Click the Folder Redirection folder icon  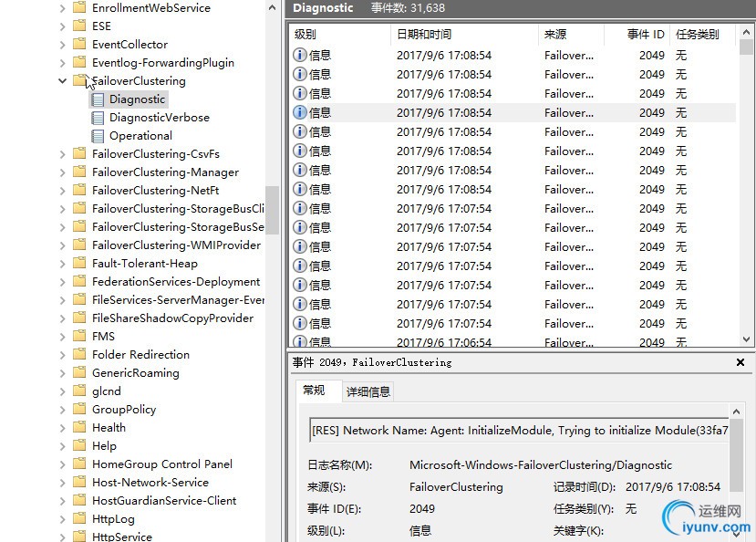79,354
